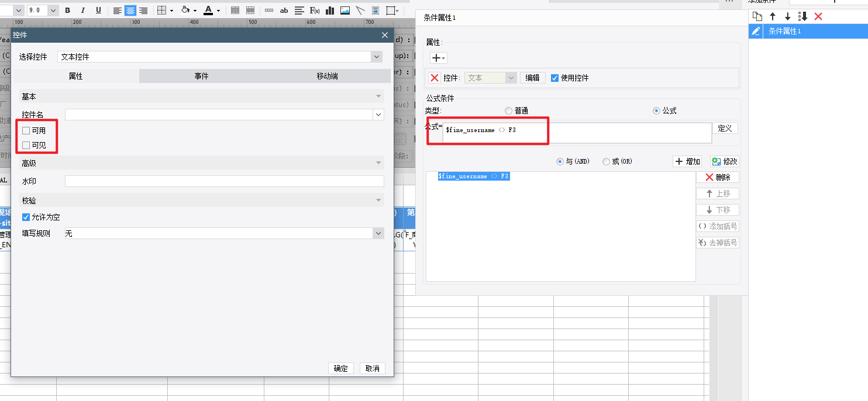
Task: Toggle italic text formatting
Action: 83,11
